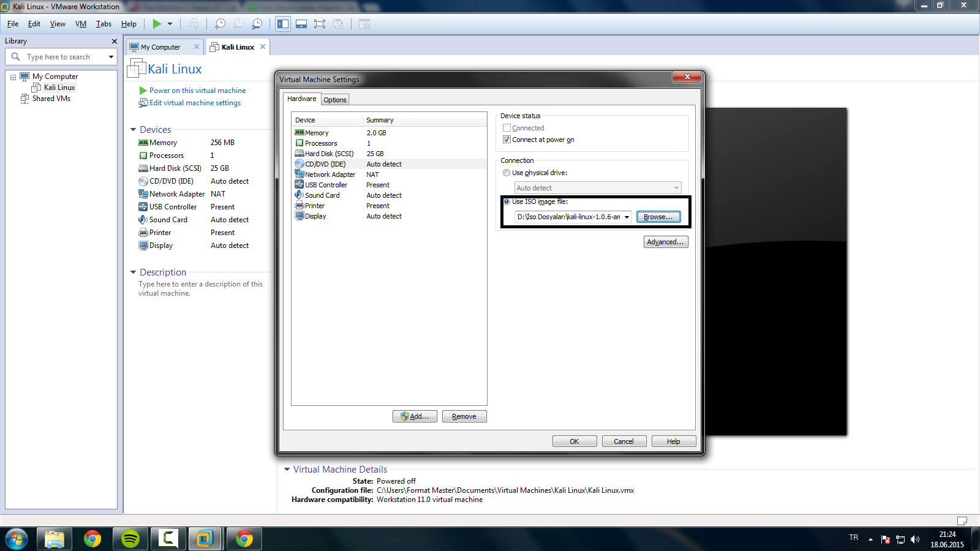
Task: Click the Add device button
Action: (x=415, y=416)
